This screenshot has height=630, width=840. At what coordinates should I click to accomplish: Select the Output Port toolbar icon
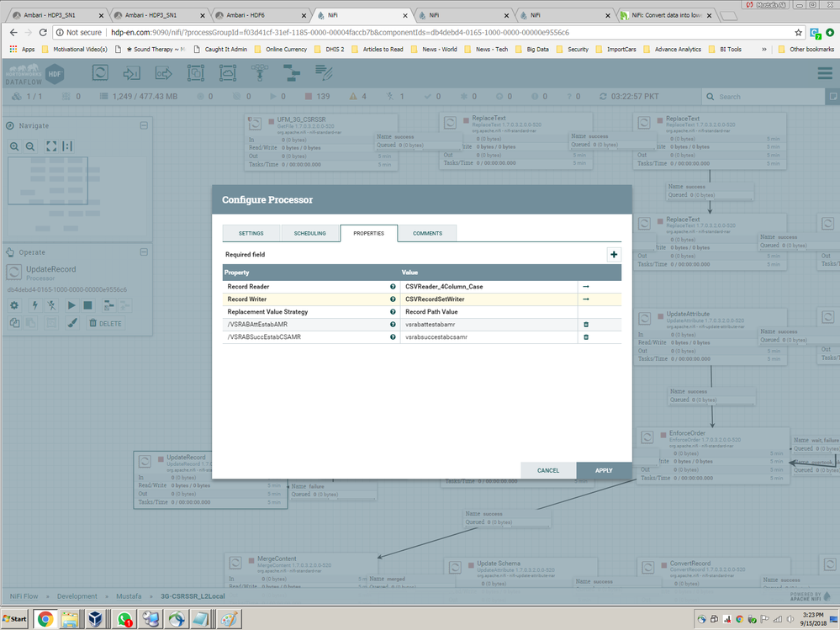163,72
